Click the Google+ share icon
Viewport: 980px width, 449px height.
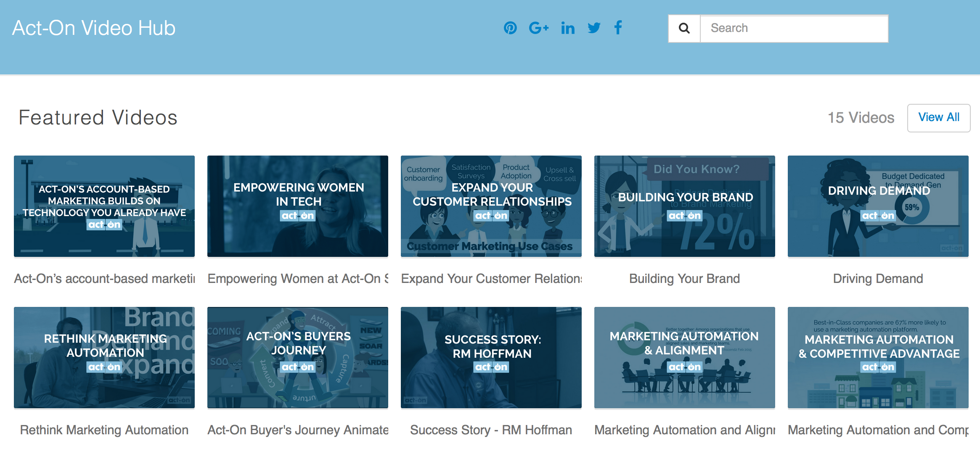(539, 28)
